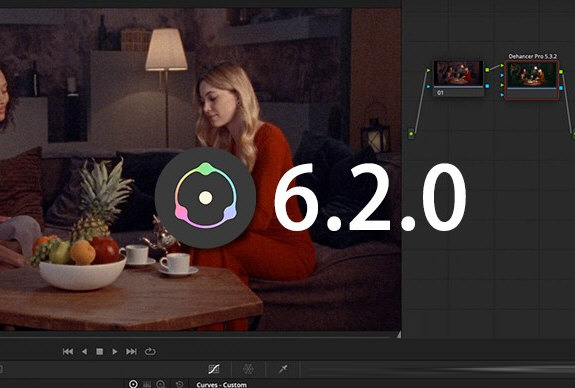Select the circular target mode icon beside Curves

tap(133, 384)
